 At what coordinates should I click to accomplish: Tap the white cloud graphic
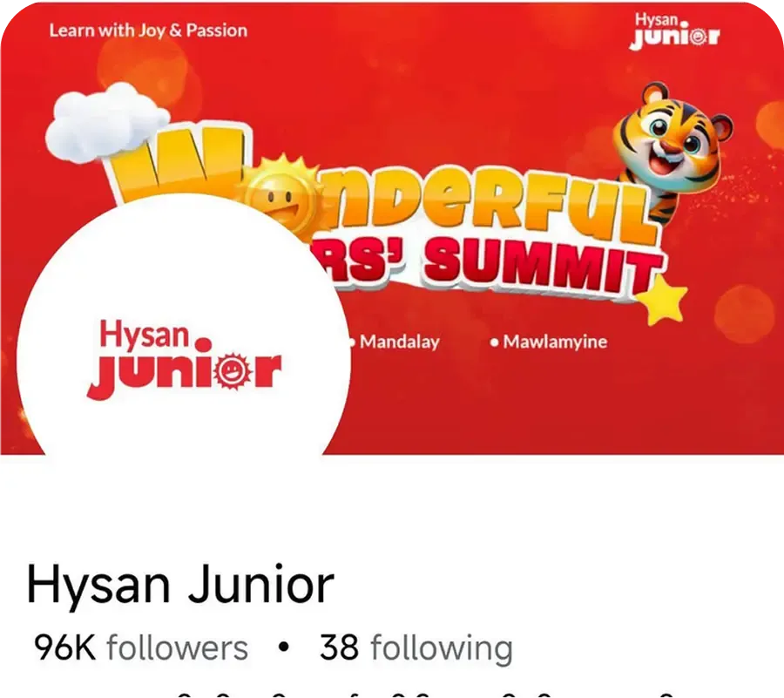105,123
